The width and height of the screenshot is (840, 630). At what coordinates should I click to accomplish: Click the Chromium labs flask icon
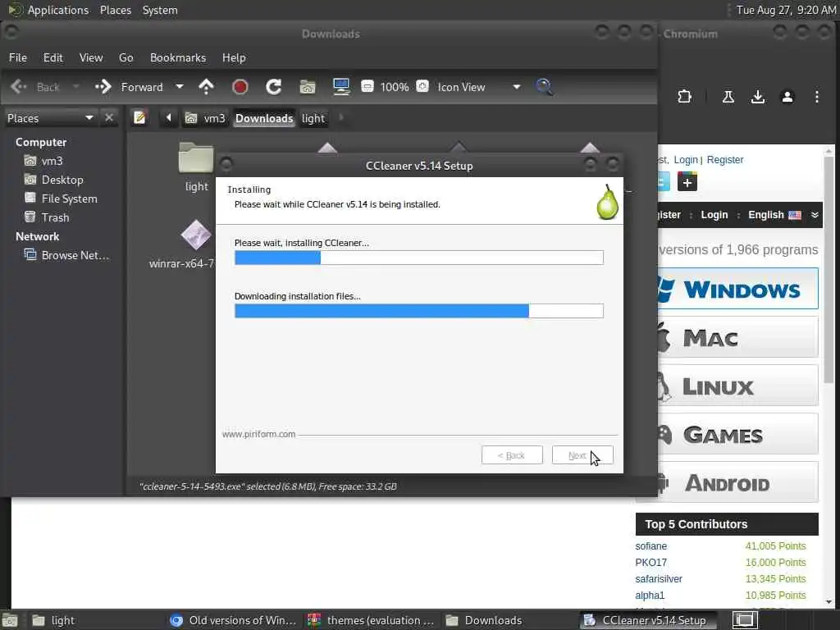[728, 97]
